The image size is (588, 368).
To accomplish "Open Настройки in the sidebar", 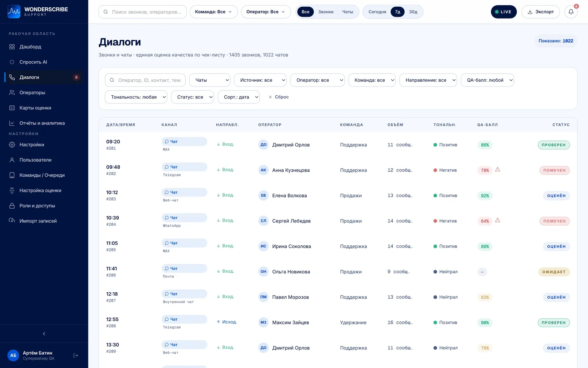I will (x=44, y=145).
